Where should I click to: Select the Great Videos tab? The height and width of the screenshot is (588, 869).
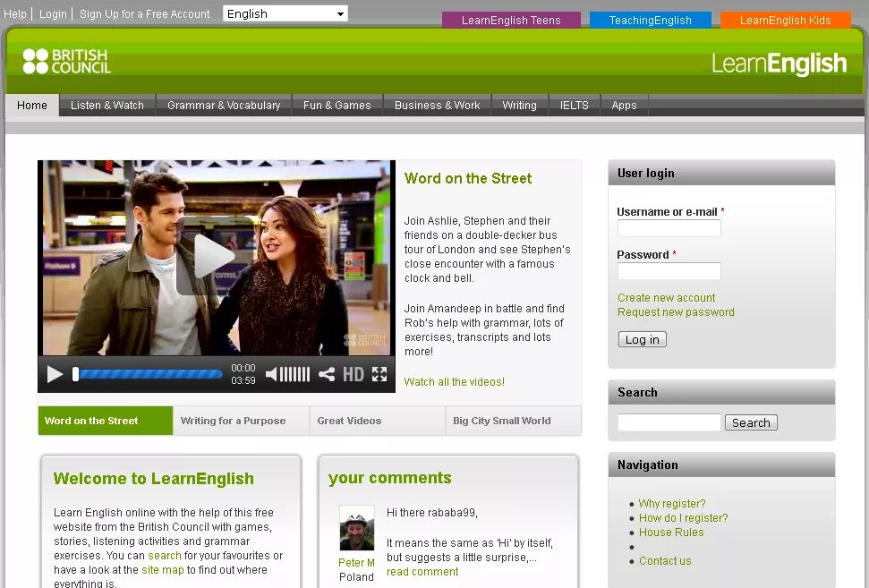378,421
